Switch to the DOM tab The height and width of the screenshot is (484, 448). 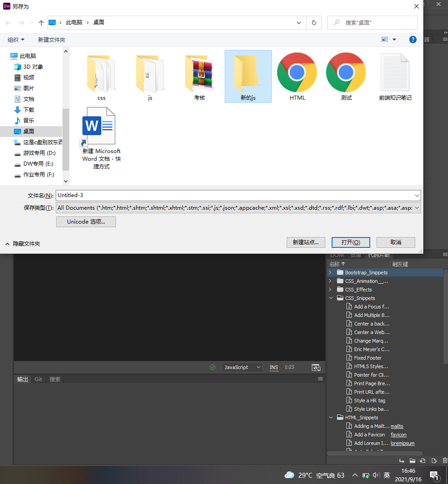coord(337,255)
